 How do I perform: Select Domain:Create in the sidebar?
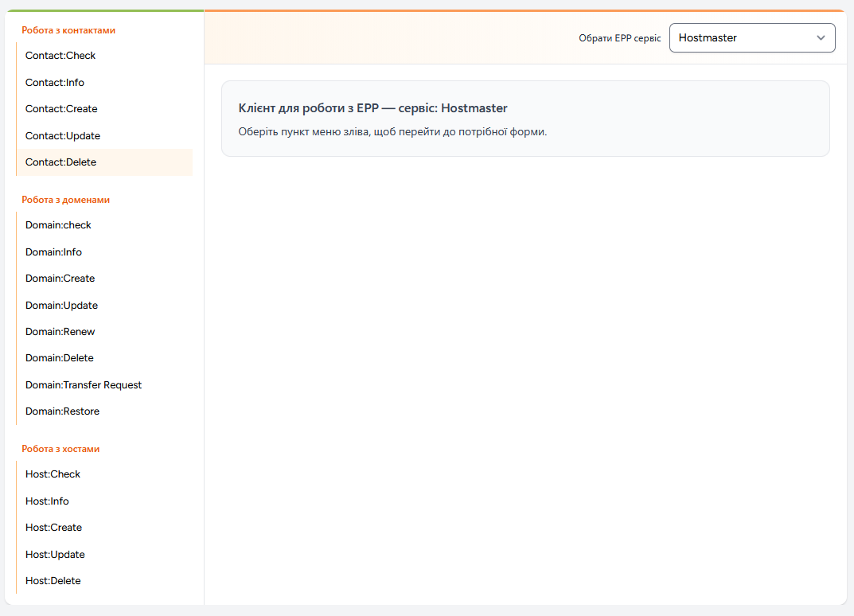[60, 278]
